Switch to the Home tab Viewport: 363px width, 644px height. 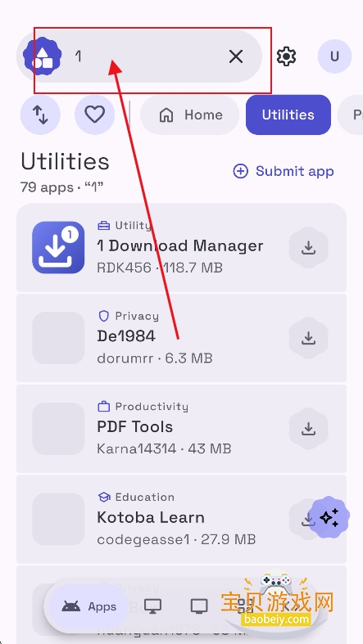[x=190, y=115]
